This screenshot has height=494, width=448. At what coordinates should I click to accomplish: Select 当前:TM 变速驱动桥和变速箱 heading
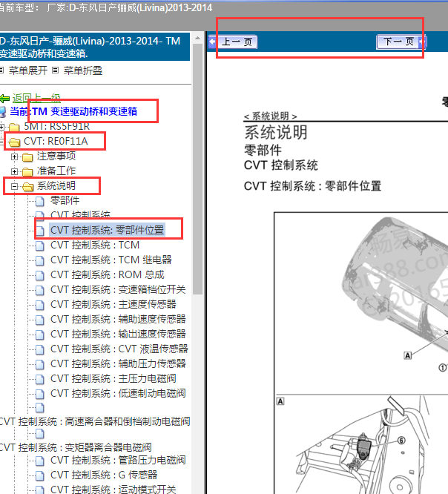coord(73,111)
